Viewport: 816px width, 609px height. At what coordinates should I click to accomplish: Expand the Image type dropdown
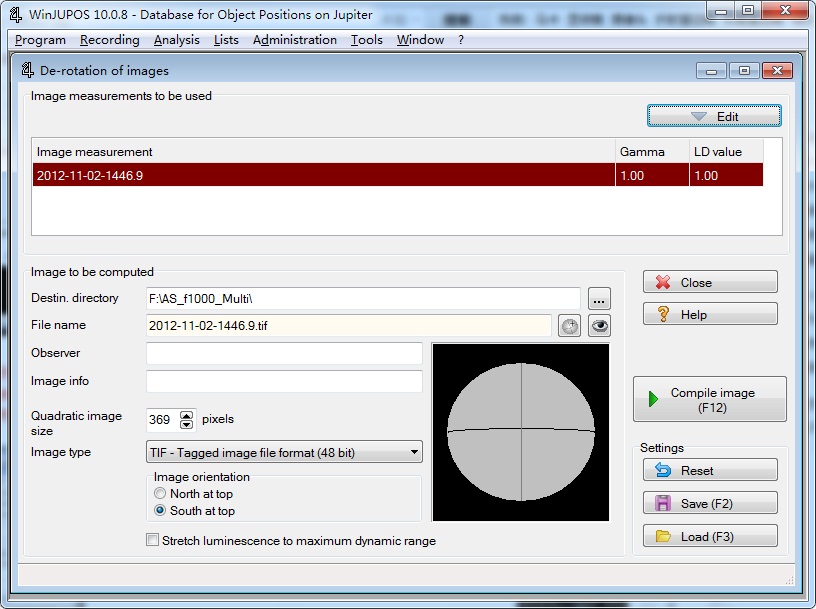(414, 453)
